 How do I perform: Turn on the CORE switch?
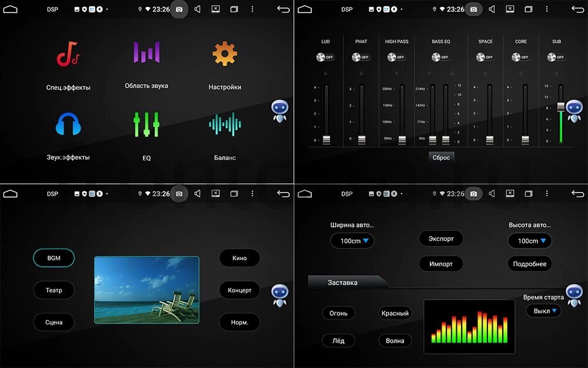pyautogui.click(x=520, y=57)
